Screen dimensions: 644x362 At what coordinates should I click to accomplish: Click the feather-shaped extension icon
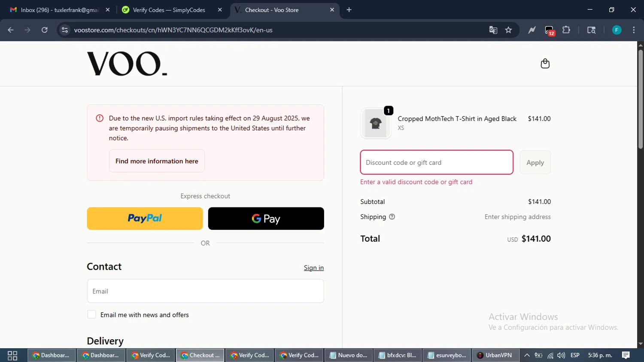click(x=532, y=30)
